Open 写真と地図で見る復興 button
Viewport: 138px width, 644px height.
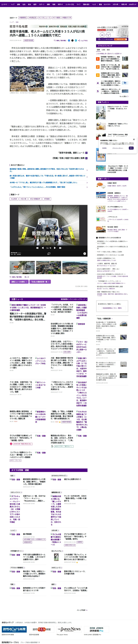pos(77,27)
